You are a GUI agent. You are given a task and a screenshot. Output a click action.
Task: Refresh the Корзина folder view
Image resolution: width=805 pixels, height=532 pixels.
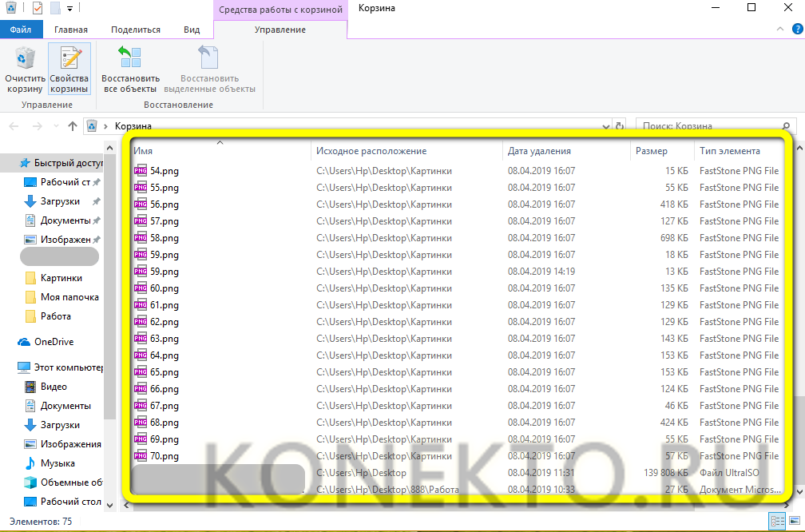pyautogui.click(x=620, y=126)
